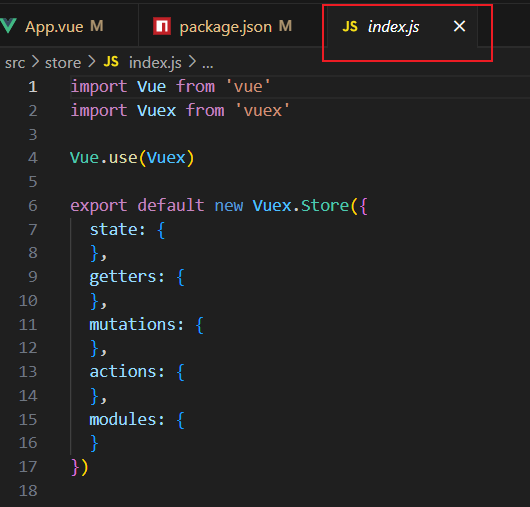Click the npm icon on package.json tab
Image resolution: width=530 pixels, height=507 pixels.
tap(162, 26)
